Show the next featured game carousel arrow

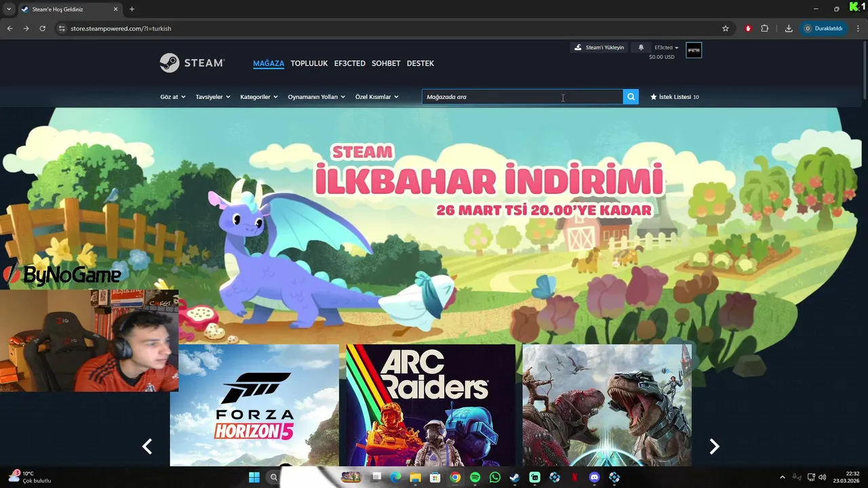pos(714,446)
